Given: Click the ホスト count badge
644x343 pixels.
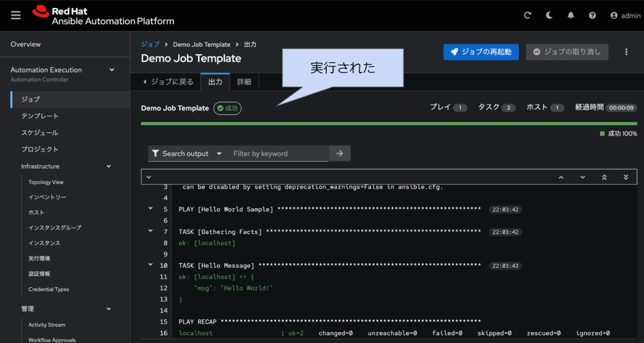Looking at the screenshot, I should [x=557, y=108].
